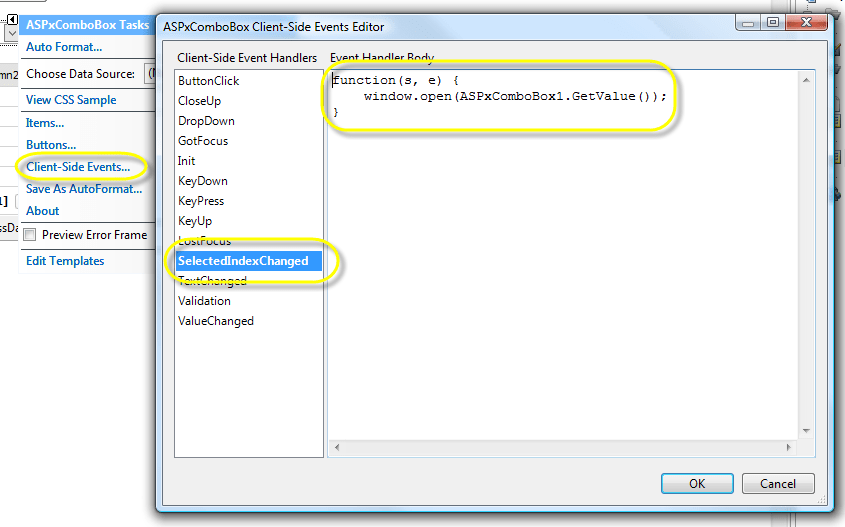
Task: Click the OK button
Action: coord(697,483)
